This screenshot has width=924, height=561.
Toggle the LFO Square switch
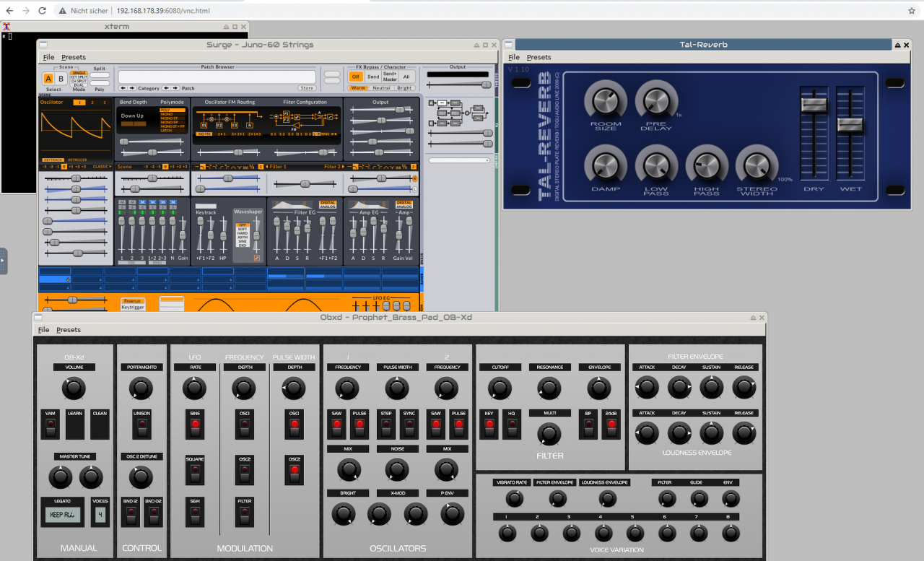194,474
